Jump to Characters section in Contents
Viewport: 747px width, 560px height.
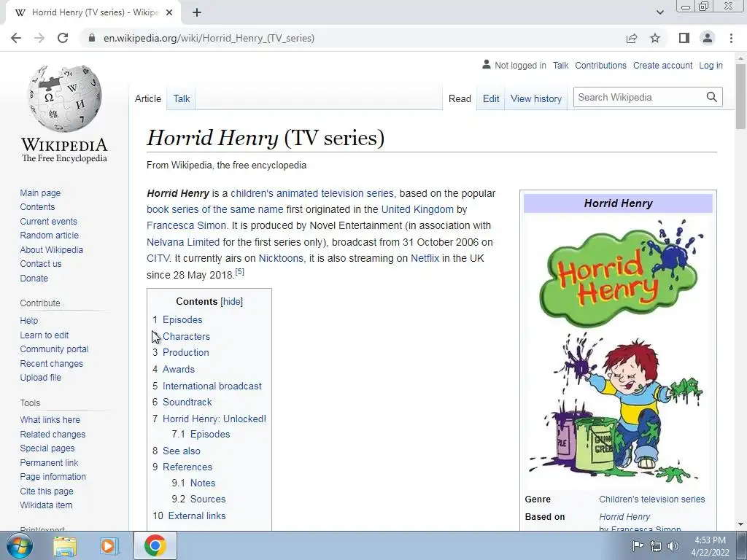point(186,336)
